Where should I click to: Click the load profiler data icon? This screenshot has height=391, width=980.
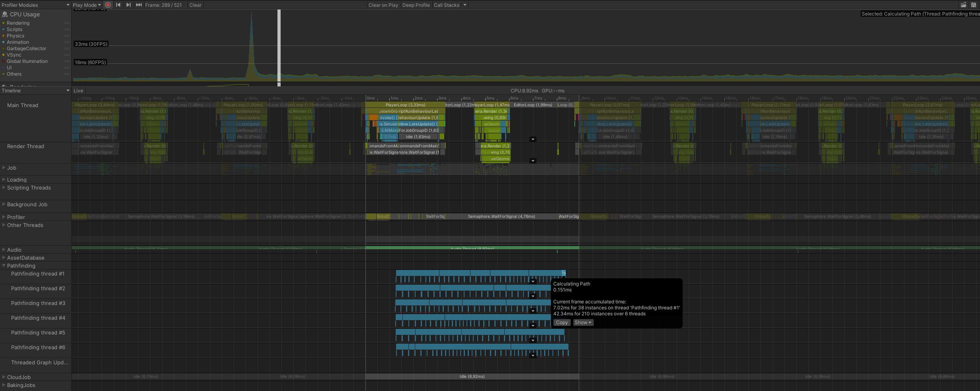963,5
